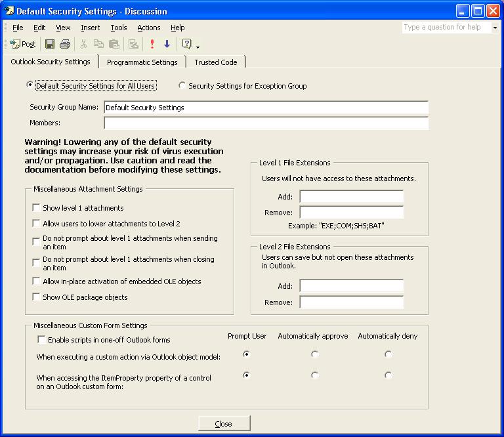Select Automatically deny for ItemProperty row
Image resolution: width=504 pixels, height=437 pixels.
[x=388, y=375]
